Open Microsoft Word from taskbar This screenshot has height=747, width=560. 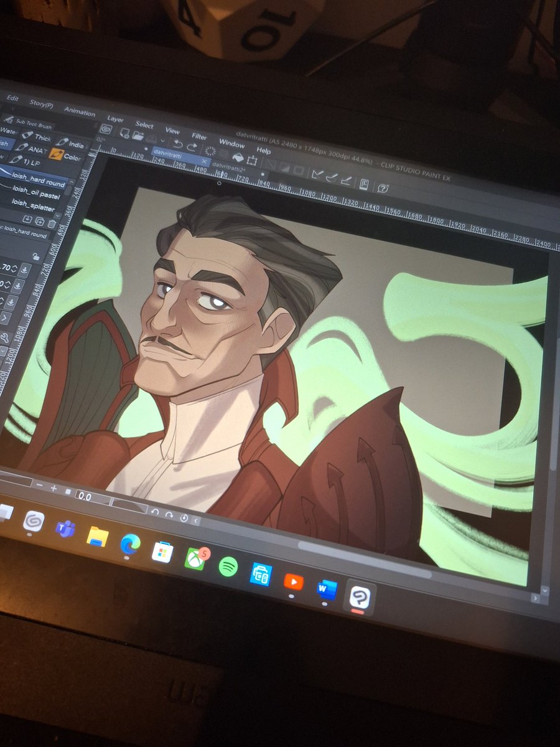pos(325,589)
